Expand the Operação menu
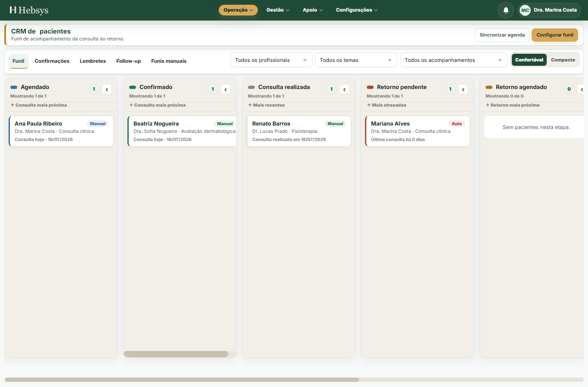Image resolution: width=588 pixels, height=387 pixels. coord(238,10)
